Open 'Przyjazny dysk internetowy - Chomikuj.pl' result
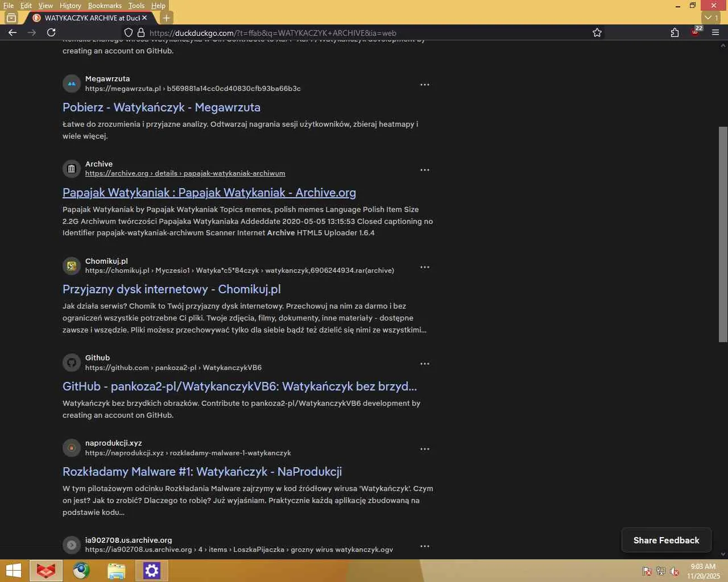 pos(172,289)
